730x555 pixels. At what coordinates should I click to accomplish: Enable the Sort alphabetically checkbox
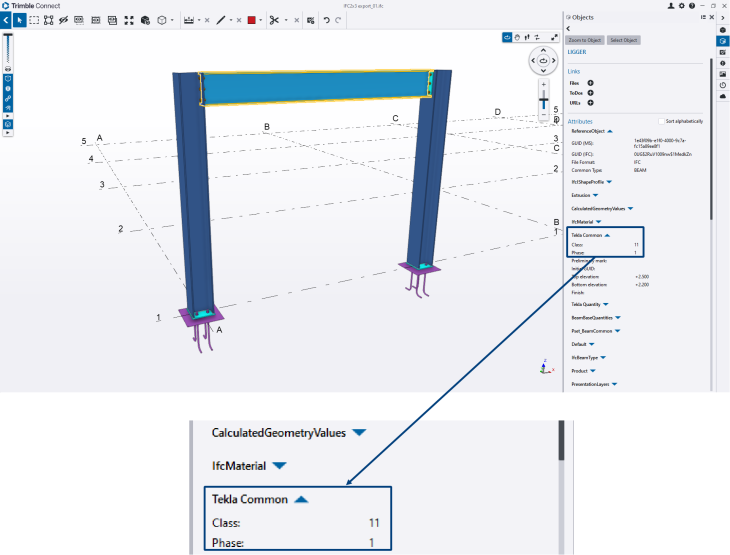click(x=661, y=120)
